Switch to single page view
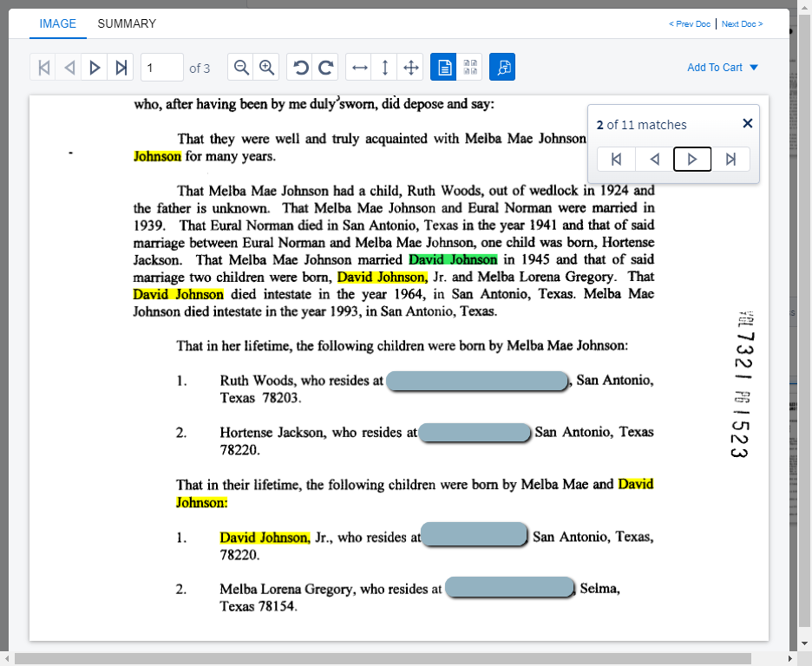This screenshot has height=666, width=812. pos(443,68)
